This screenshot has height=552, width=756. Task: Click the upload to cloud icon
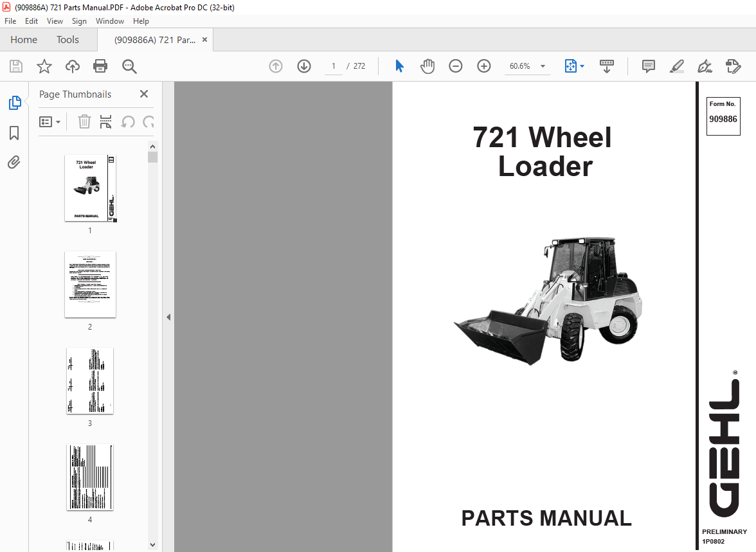coord(72,66)
